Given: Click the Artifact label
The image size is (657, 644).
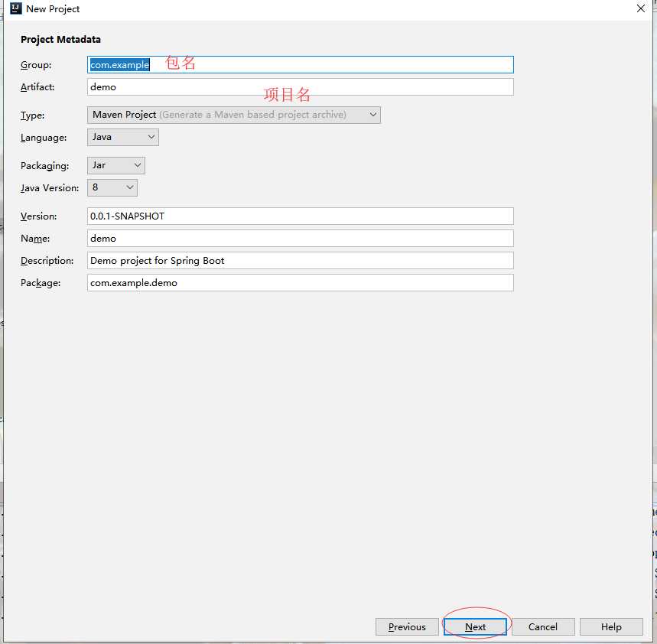Looking at the screenshot, I should pyautogui.click(x=37, y=87).
